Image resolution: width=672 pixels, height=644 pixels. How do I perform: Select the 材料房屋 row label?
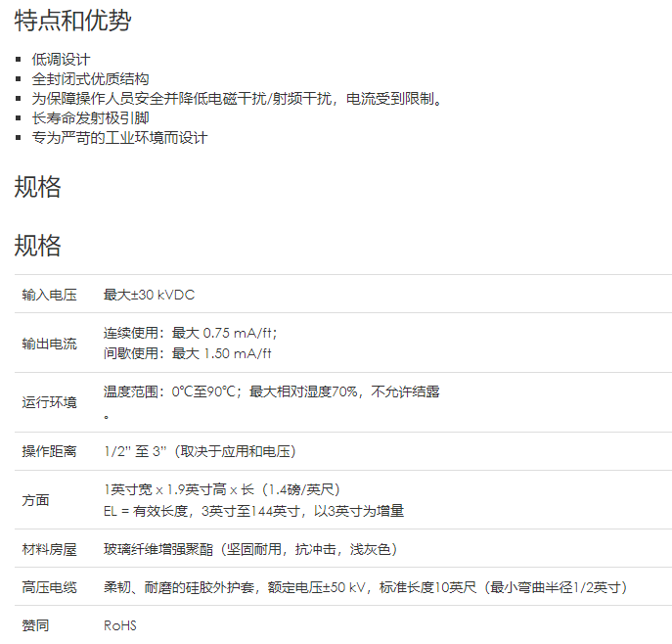click(49, 549)
